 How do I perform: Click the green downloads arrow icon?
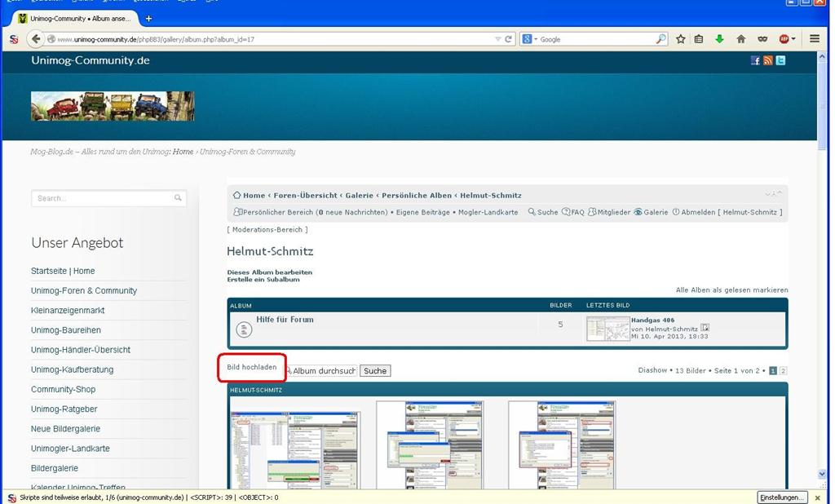[719, 39]
